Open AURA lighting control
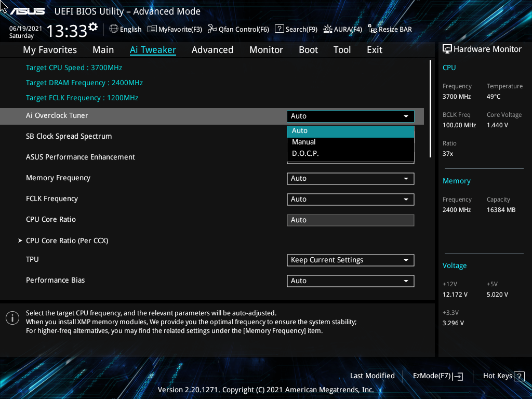The image size is (532, 399). click(342, 29)
